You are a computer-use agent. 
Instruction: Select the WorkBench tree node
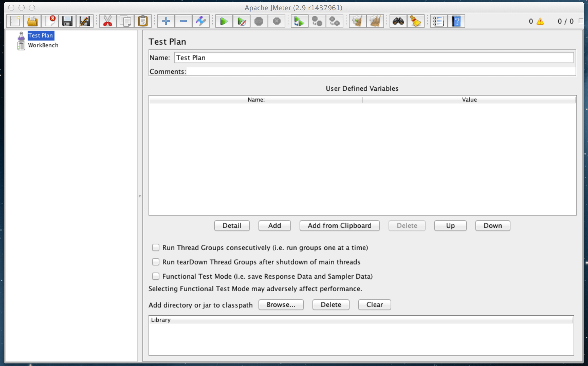pyautogui.click(x=43, y=45)
